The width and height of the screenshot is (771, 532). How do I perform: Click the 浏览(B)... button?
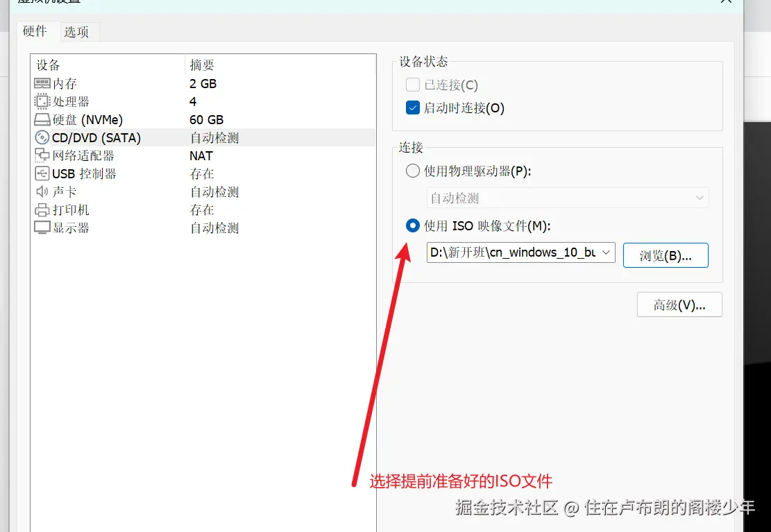pyautogui.click(x=666, y=255)
